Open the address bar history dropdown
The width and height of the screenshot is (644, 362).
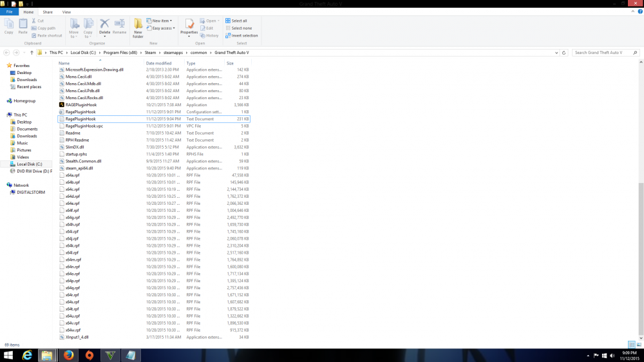556,53
